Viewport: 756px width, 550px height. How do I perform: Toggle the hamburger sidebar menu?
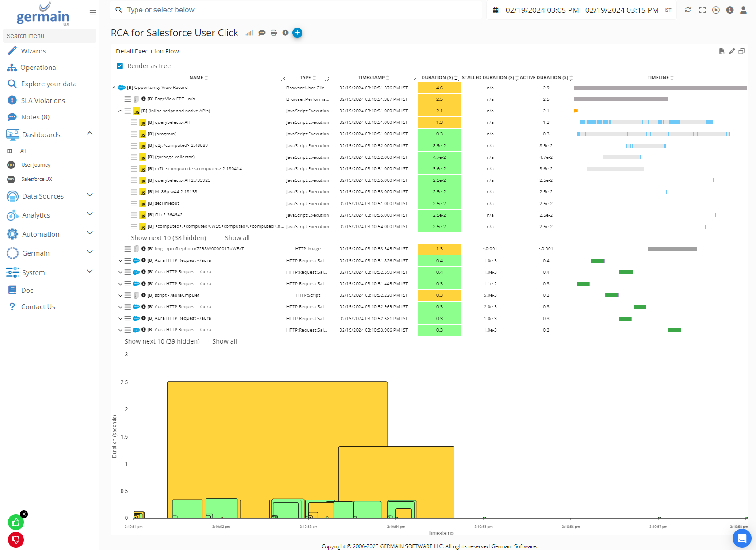(93, 13)
